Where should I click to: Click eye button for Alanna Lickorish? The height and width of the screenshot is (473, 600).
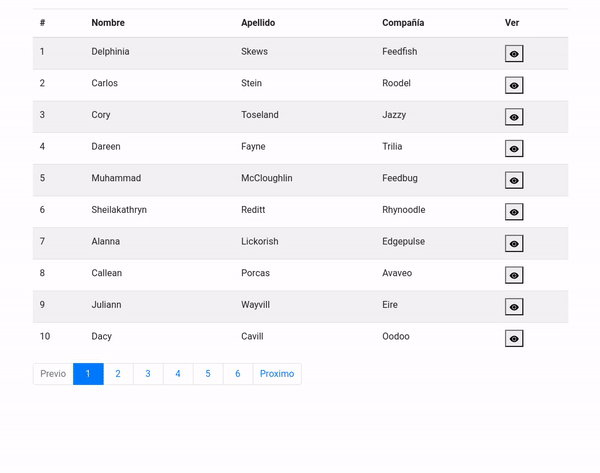pos(514,243)
